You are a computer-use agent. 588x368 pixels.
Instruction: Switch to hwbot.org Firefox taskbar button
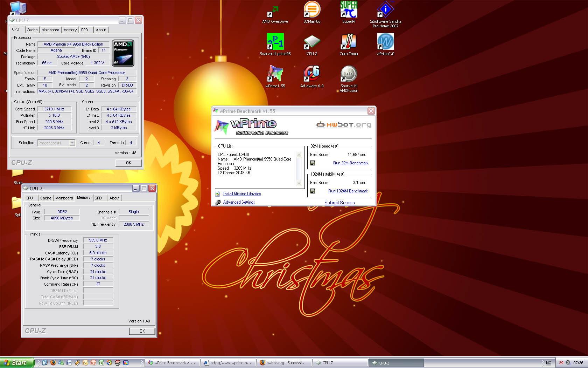(284, 363)
